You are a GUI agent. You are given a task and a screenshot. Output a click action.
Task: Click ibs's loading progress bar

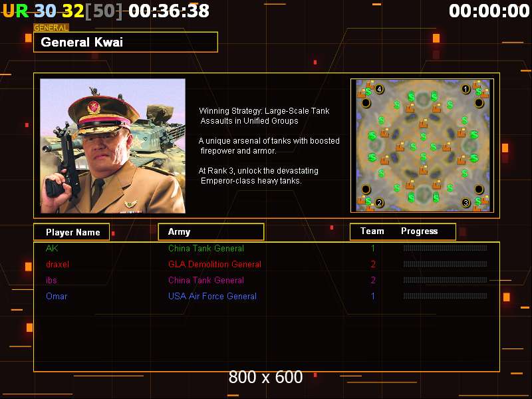click(445, 280)
